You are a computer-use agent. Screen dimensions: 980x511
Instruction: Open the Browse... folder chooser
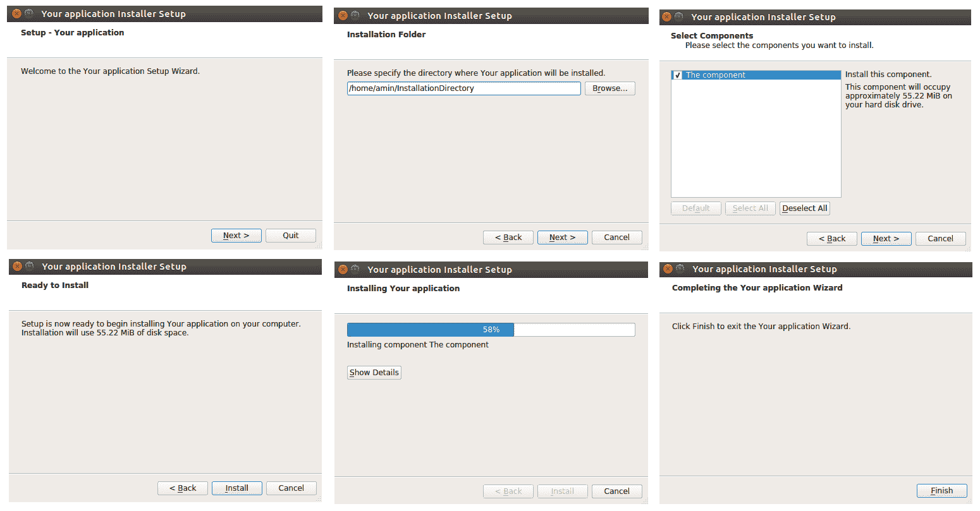609,88
